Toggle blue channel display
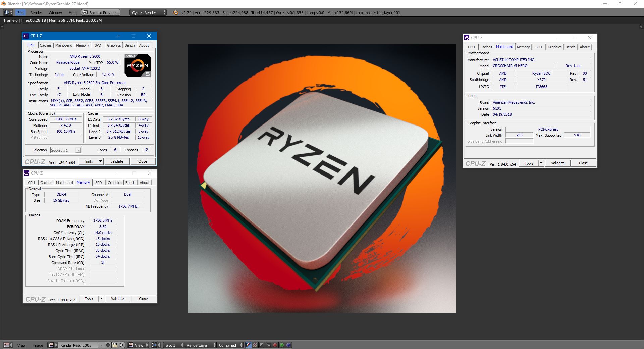The height and width of the screenshot is (349, 644). pyautogui.click(x=288, y=345)
